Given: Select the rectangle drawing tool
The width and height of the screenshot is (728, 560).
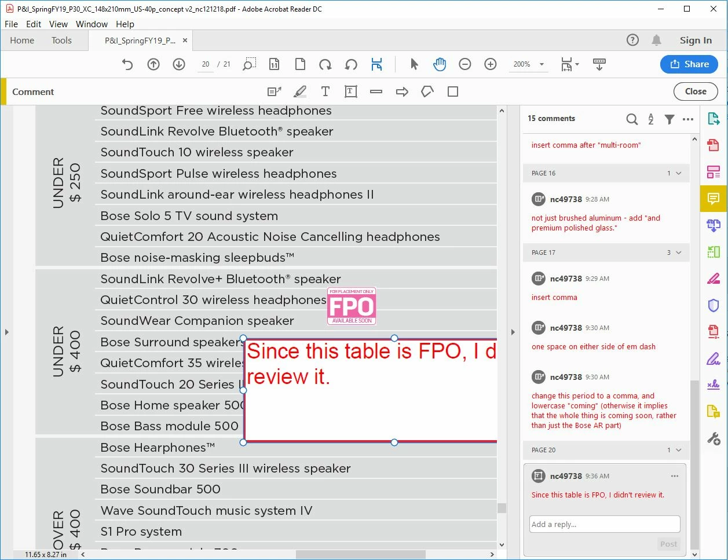Looking at the screenshot, I should (453, 91).
